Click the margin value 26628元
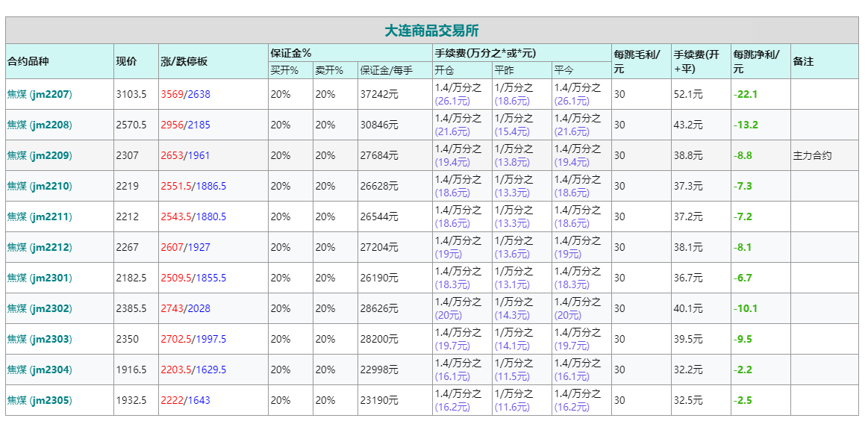868x424 pixels. coord(379,186)
